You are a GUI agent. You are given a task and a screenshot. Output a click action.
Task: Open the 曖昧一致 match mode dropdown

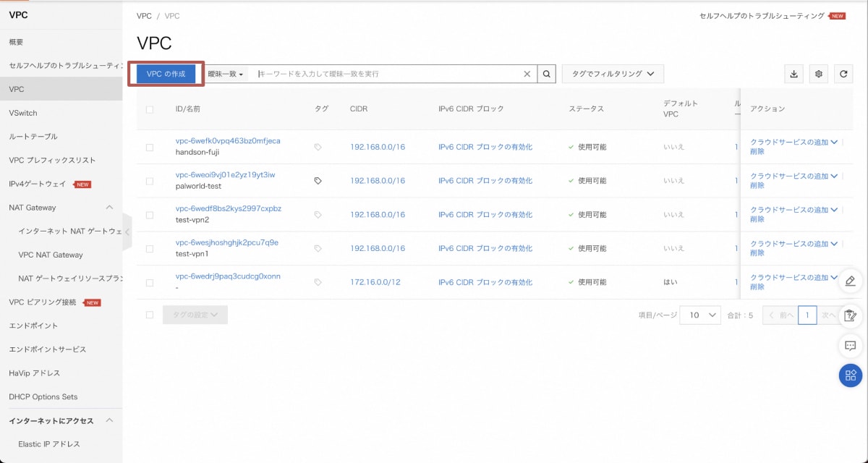[226, 74]
